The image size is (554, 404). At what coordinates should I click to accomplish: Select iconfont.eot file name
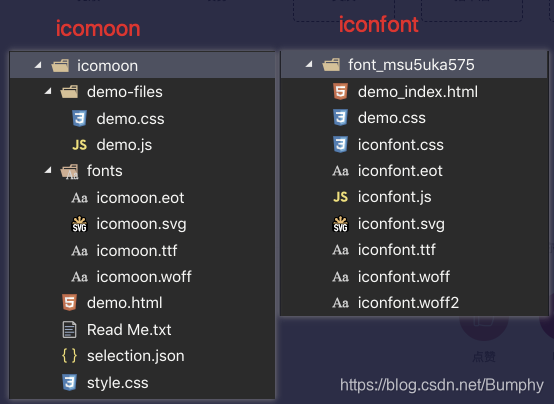(x=400, y=171)
